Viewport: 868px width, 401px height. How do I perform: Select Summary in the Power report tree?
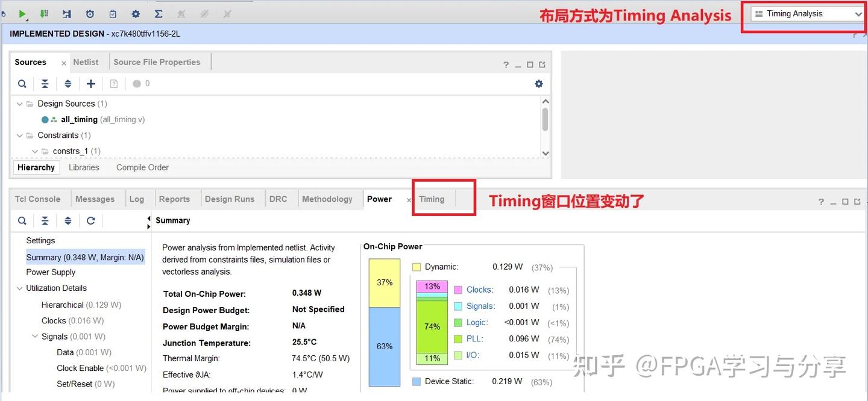point(84,256)
